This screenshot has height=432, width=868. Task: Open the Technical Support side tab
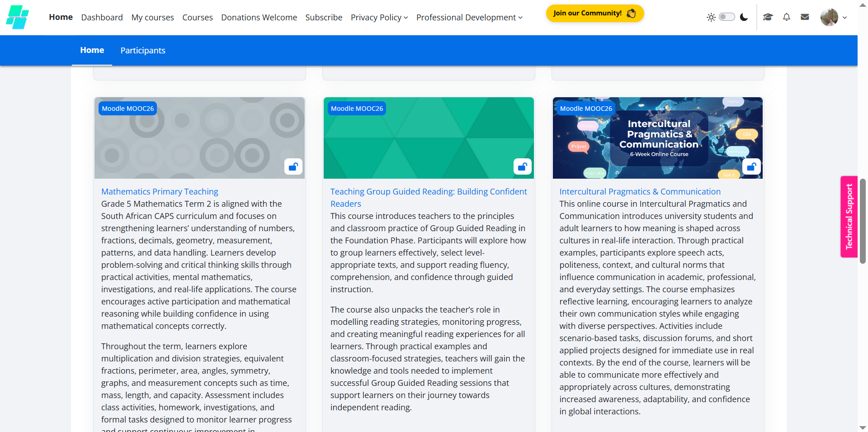click(849, 217)
